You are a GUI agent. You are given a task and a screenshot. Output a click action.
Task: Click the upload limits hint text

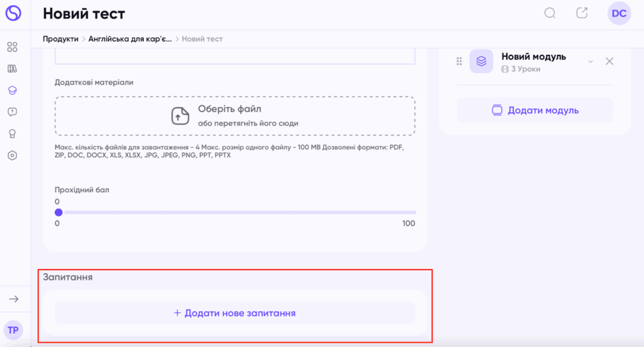[x=229, y=151]
